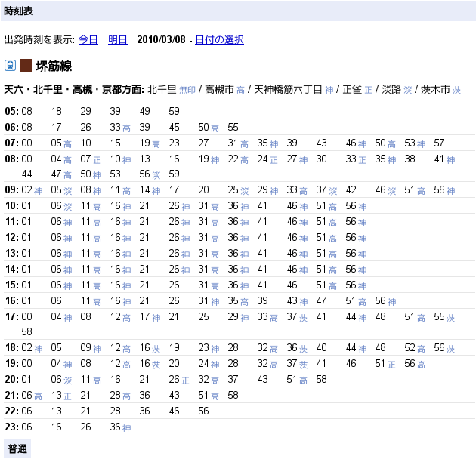Click the 37 淡 departure in 09 row

point(326,190)
